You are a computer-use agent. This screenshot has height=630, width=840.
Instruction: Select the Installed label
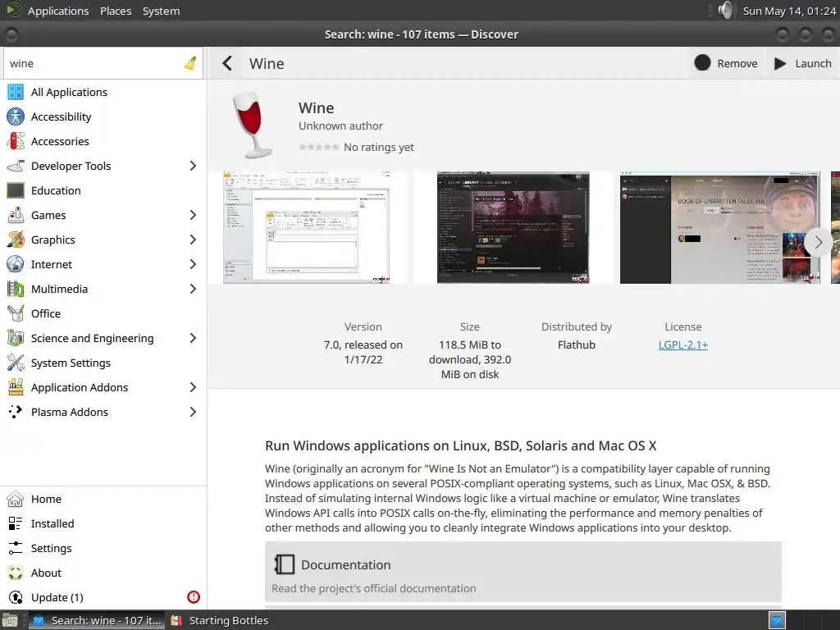52,524
